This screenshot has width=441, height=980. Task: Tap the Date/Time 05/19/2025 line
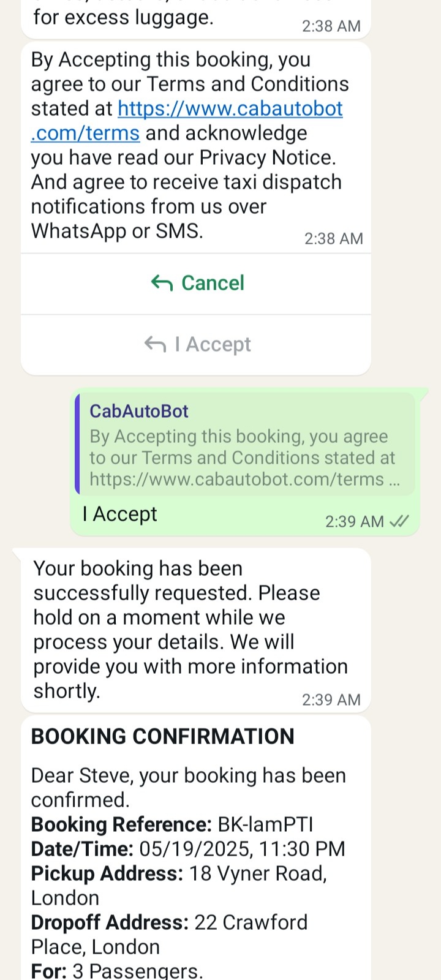[188, 849]
